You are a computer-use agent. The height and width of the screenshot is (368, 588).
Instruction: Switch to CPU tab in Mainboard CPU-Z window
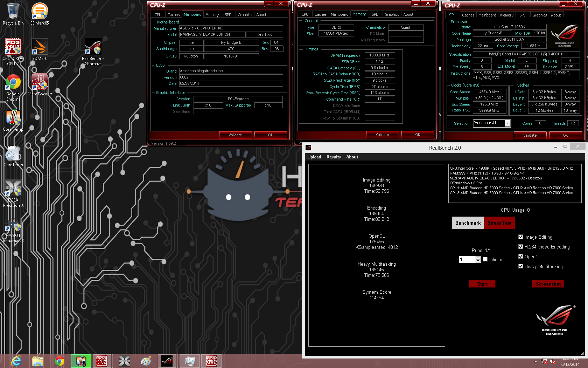(x=158, y=15)
